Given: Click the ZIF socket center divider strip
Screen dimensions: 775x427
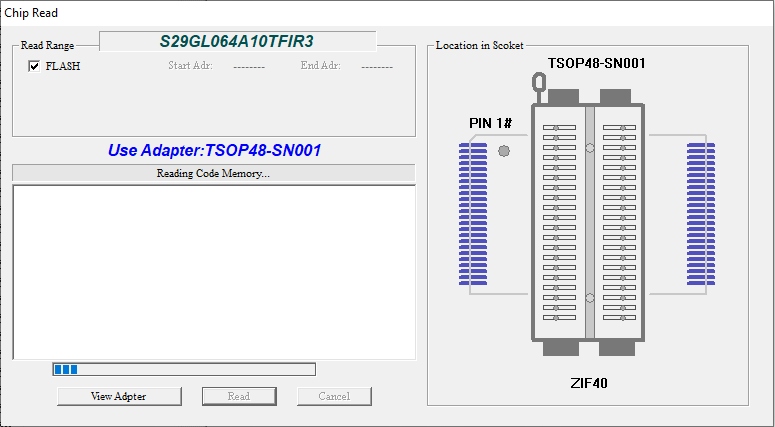Looking at the screenshot, I should pyautogui.click(x=589, y=222).
